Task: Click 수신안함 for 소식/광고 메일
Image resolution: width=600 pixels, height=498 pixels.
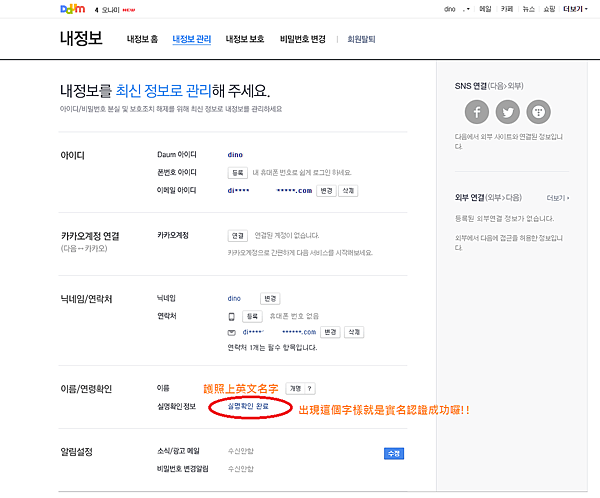Action: point(241,451)
